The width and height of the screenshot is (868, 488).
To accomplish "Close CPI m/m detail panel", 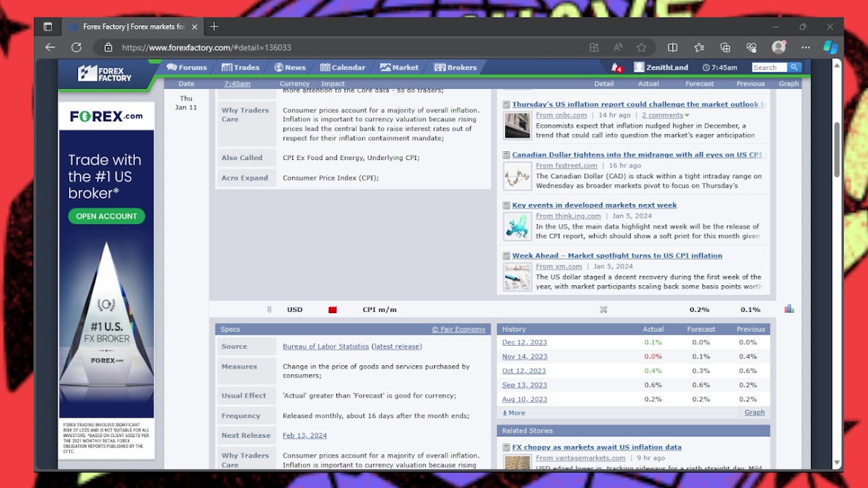I will click(604, 310).
